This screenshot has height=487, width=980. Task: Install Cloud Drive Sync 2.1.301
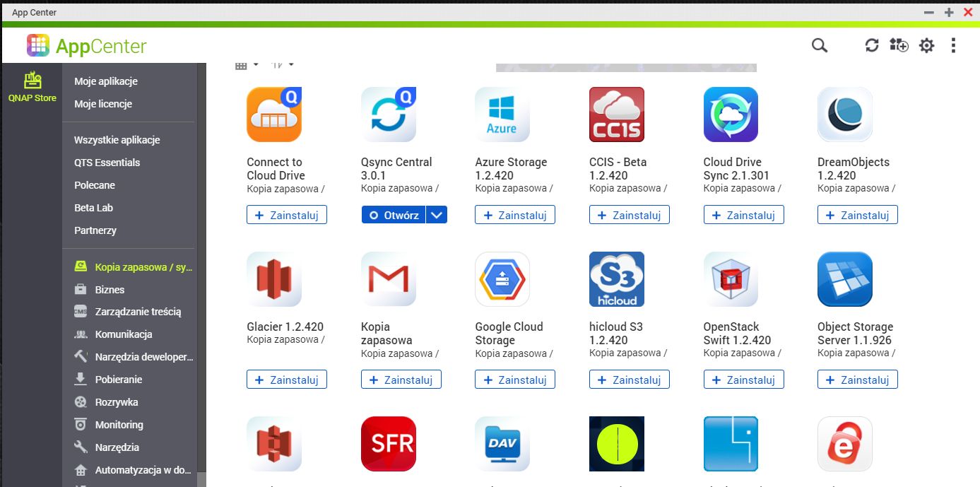click(x=743, y=215)
